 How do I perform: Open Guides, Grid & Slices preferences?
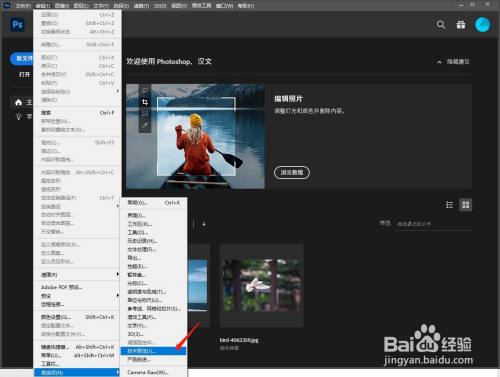(x=153, y=309)
